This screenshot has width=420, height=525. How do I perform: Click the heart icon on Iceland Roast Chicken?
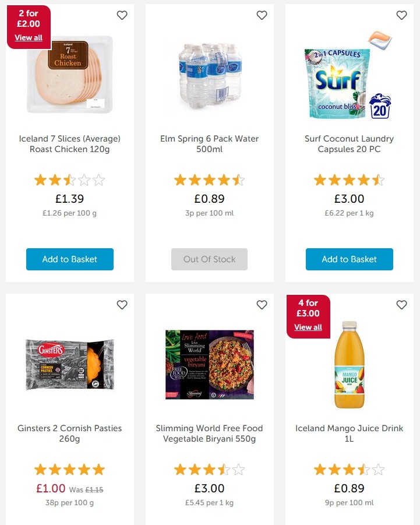click(x=122, y=15)
